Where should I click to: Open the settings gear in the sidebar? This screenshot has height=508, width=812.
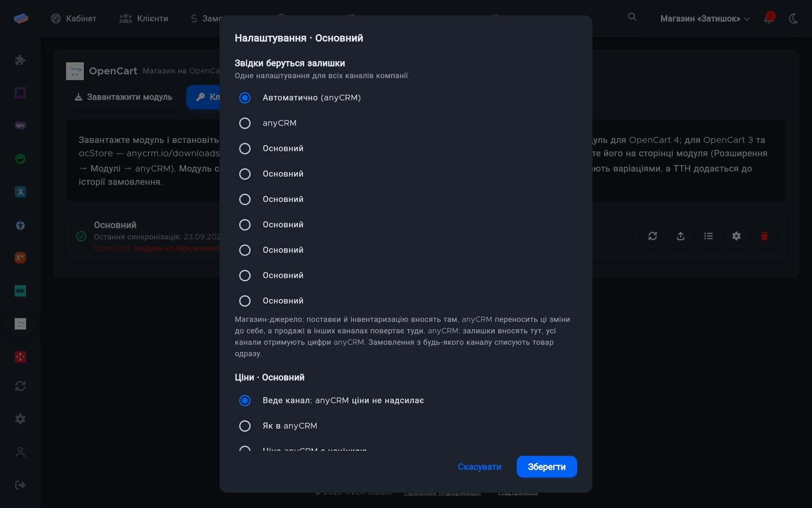coord(20,419)
